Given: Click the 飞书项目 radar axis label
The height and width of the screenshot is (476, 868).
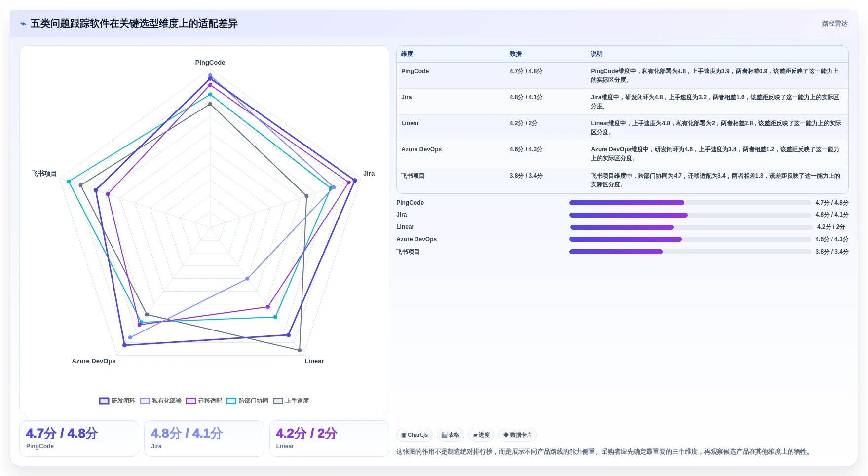Looking at the screenshot, I should (x=44, y=174).
